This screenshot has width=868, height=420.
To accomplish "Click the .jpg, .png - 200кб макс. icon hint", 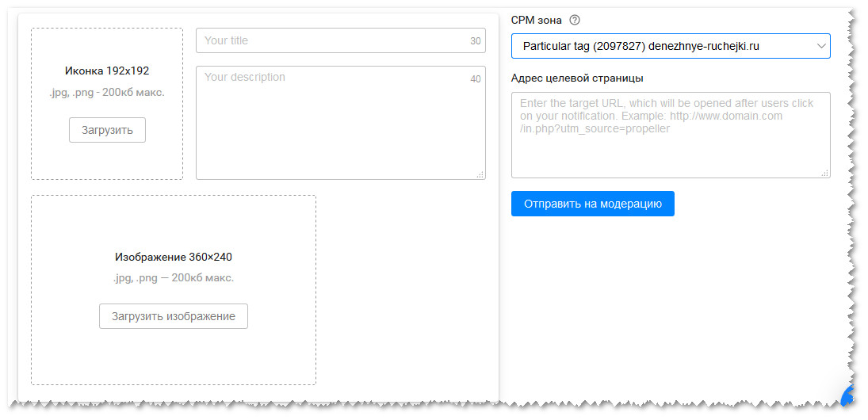I will (107, 93).
